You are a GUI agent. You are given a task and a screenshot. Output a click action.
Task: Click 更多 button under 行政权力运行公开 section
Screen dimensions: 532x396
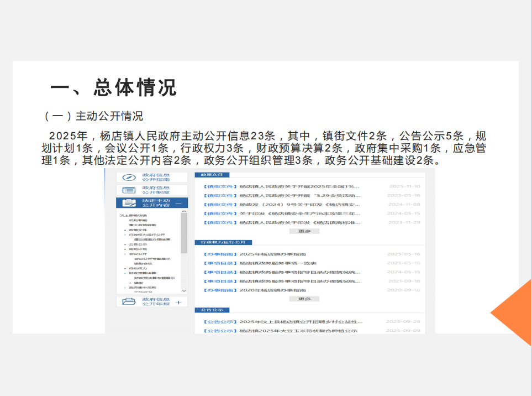(304, 299)
